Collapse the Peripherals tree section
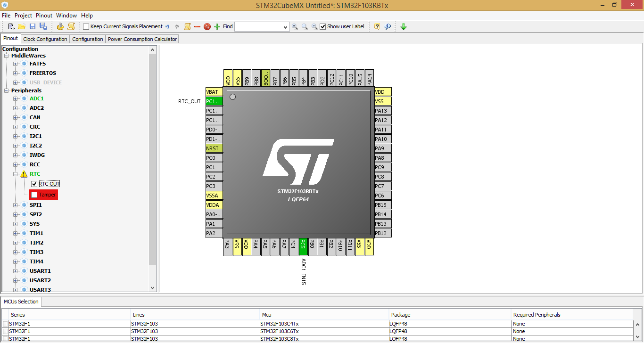Image resolution: width=644 pixels, height=343 pixels. point(7,90)
